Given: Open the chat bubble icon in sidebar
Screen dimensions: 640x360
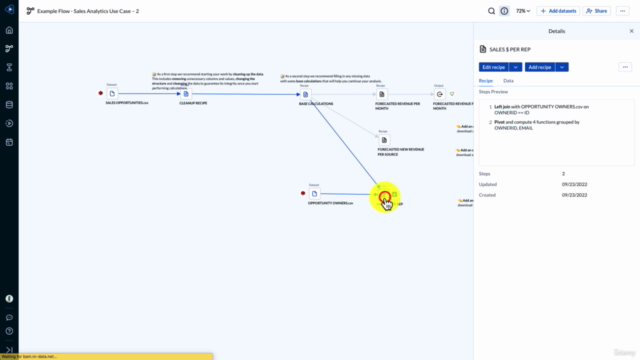Looking at the screenshot, I should (9, 318).
